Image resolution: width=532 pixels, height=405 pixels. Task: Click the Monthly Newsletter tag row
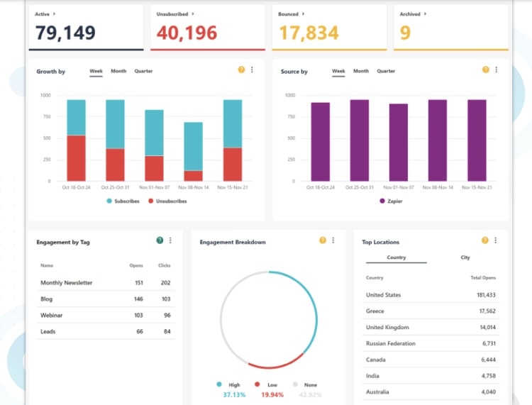(x=106, y=282)
